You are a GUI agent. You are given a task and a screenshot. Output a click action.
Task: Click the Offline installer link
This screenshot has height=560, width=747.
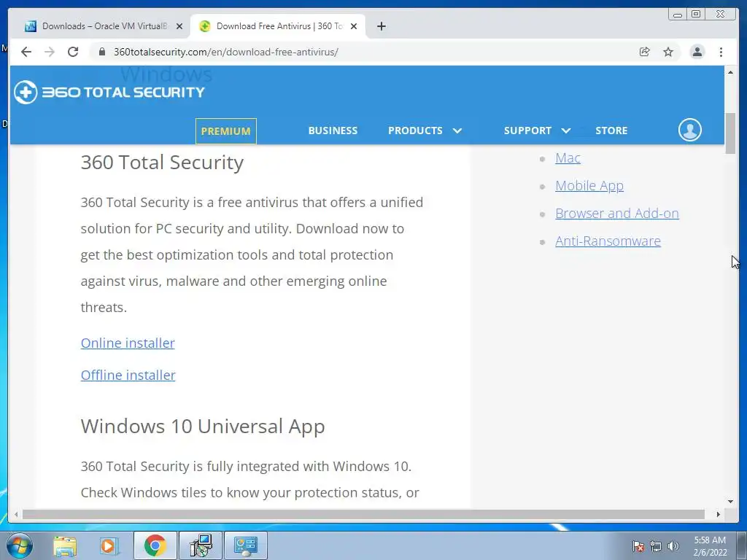[128, 376]
